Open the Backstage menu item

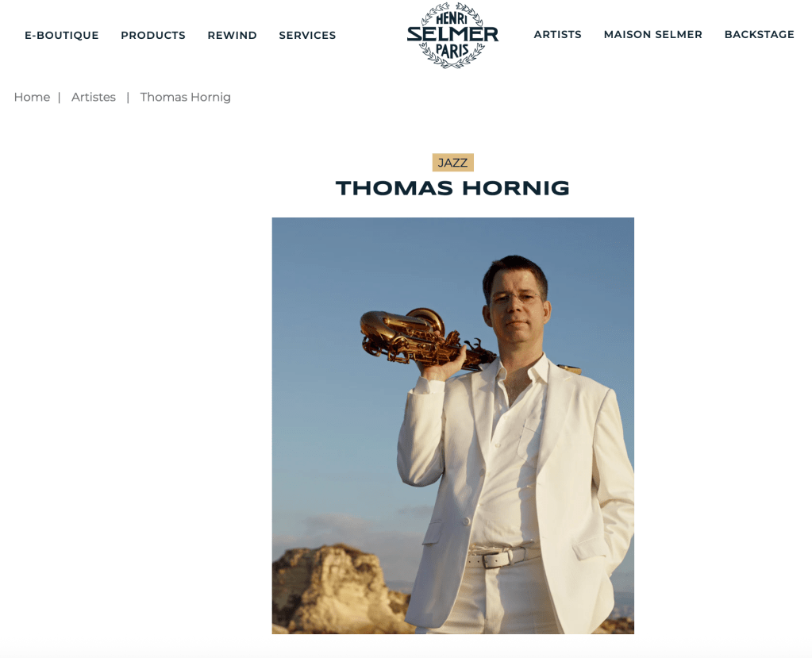click(x=759, y=34)
